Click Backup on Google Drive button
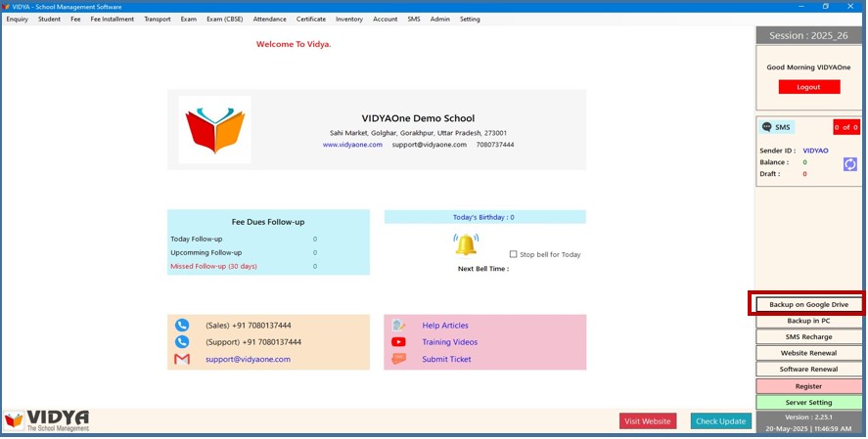Viewport: 868px width, 439px height. (x=808, y=305)
